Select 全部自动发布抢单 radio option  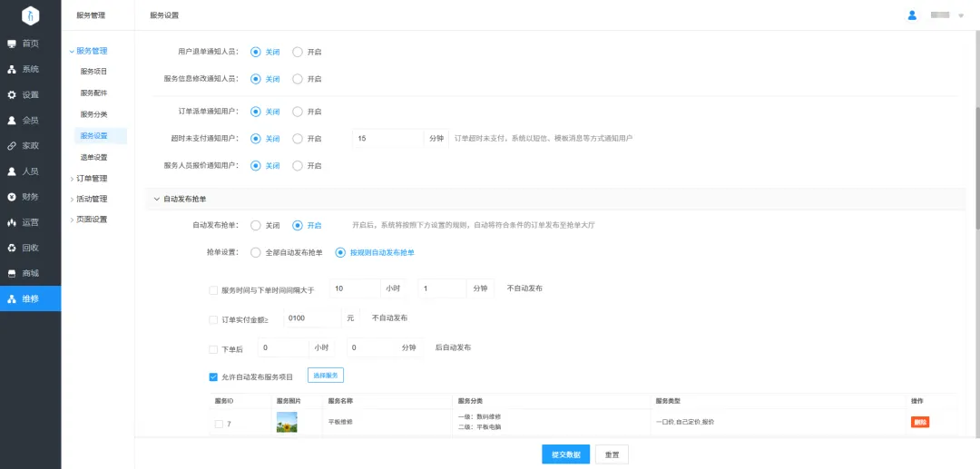pos(256,252)
